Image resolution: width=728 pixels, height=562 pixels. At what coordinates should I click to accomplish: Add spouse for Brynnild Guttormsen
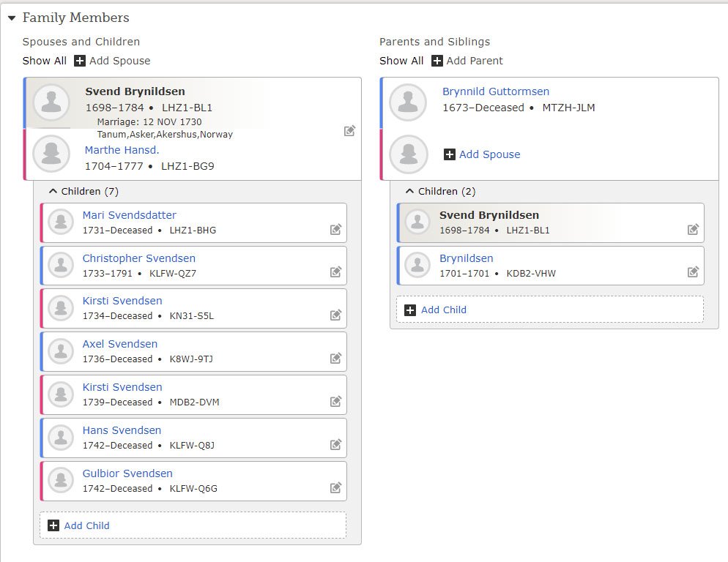(482, 154)
